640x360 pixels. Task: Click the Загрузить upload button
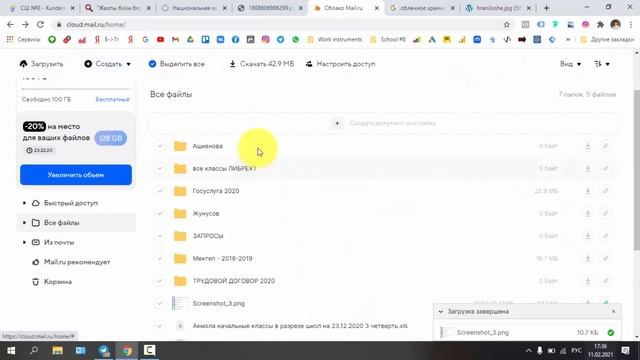point(41,64)
